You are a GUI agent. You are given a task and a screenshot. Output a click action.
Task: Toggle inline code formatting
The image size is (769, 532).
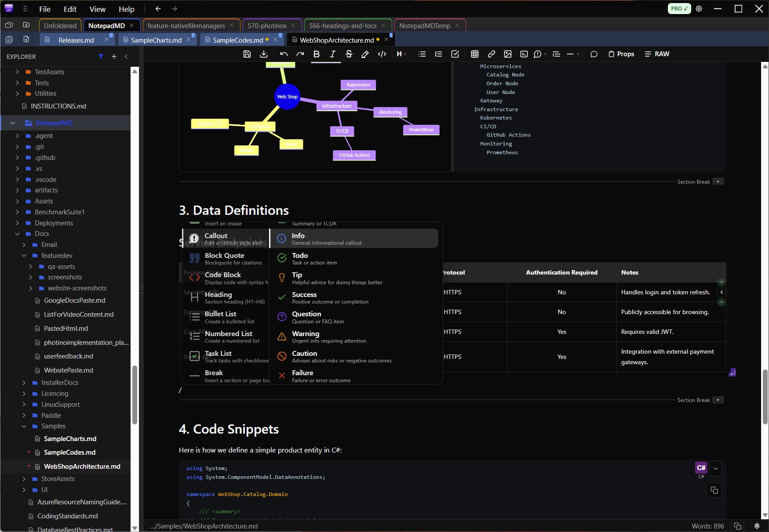[382, 54]
